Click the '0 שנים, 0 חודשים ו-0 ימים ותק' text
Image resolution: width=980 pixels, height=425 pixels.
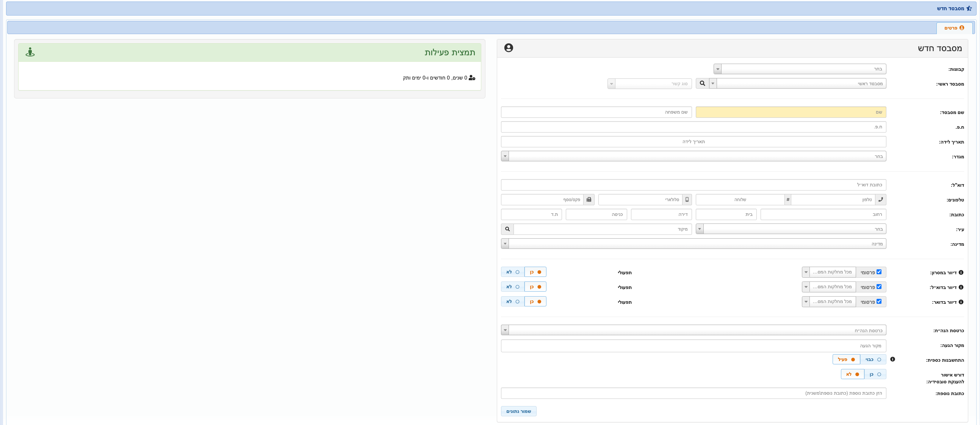point(435,78)
